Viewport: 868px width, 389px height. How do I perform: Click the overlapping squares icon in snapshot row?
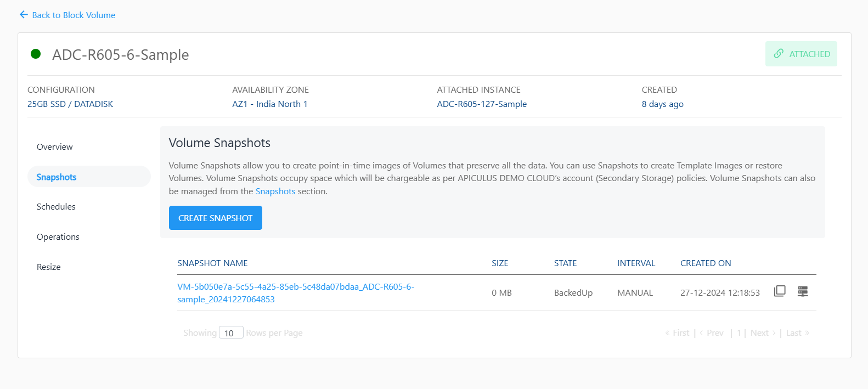point(780,291)
